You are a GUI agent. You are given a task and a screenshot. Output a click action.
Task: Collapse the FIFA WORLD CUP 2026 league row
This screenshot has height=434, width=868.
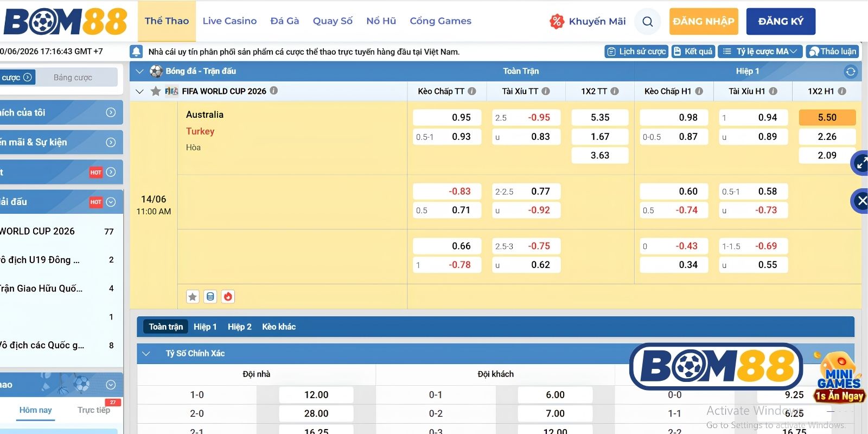(139, 91)
